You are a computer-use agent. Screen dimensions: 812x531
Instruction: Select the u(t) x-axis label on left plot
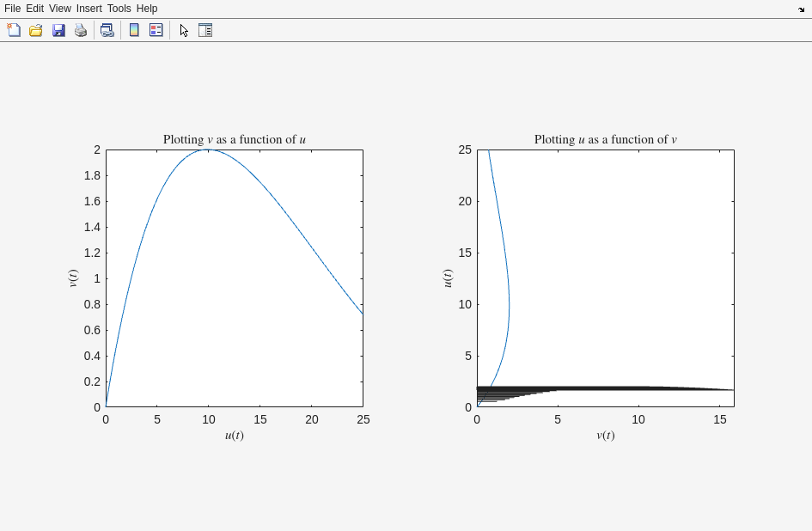pyautogui.click(x=234, y=435)
